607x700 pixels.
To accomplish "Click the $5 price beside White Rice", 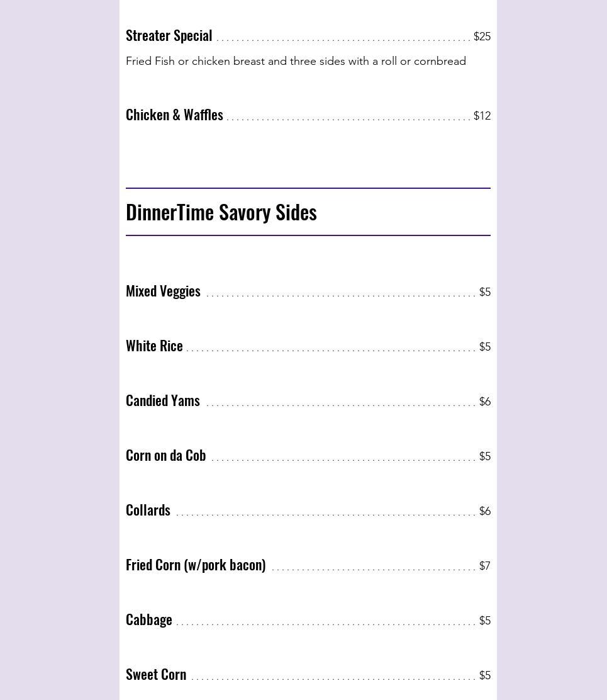I will [484, 347].
